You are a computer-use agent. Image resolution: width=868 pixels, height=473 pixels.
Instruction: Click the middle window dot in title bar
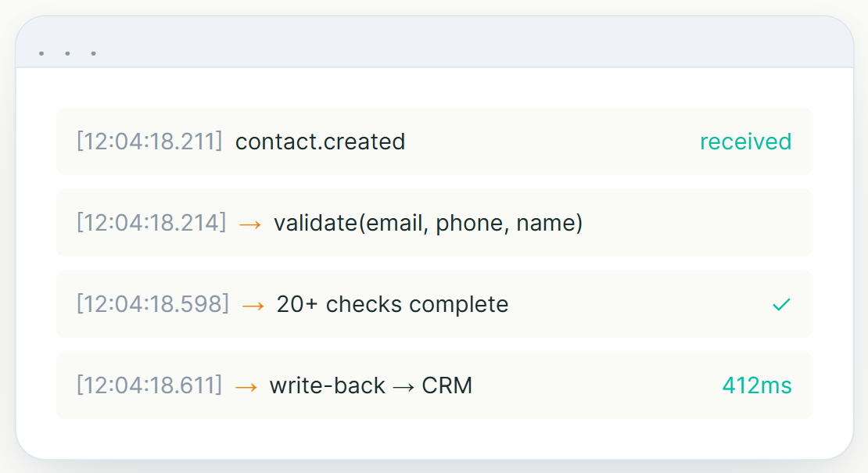click(67, 54)
